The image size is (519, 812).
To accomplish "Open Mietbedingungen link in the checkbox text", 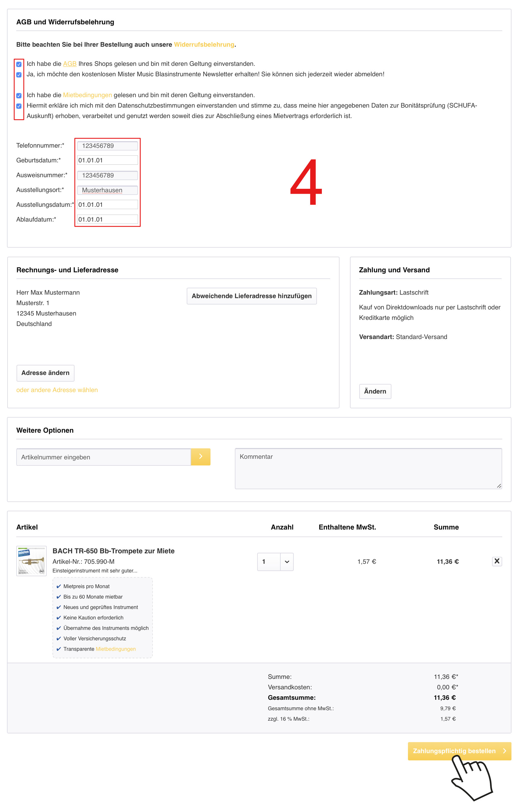I will coord(87,95).
